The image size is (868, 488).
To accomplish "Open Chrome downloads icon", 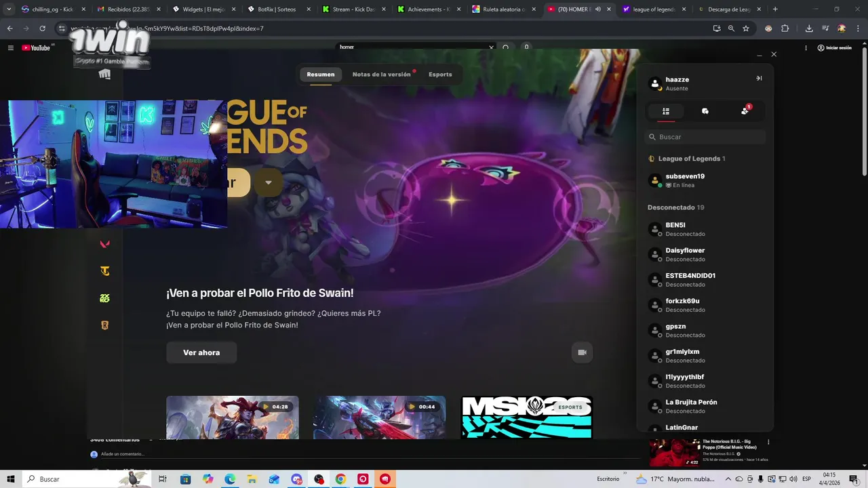I will [x=809, y=28].
